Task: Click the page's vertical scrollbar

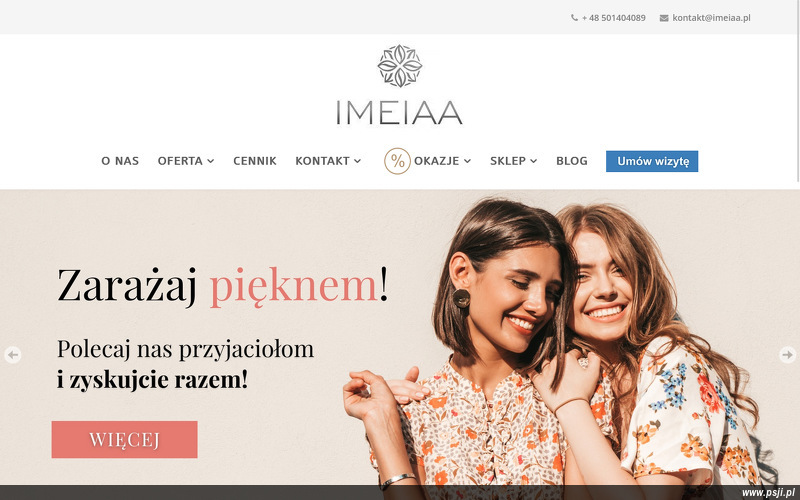Action: (x=798, y=91)
